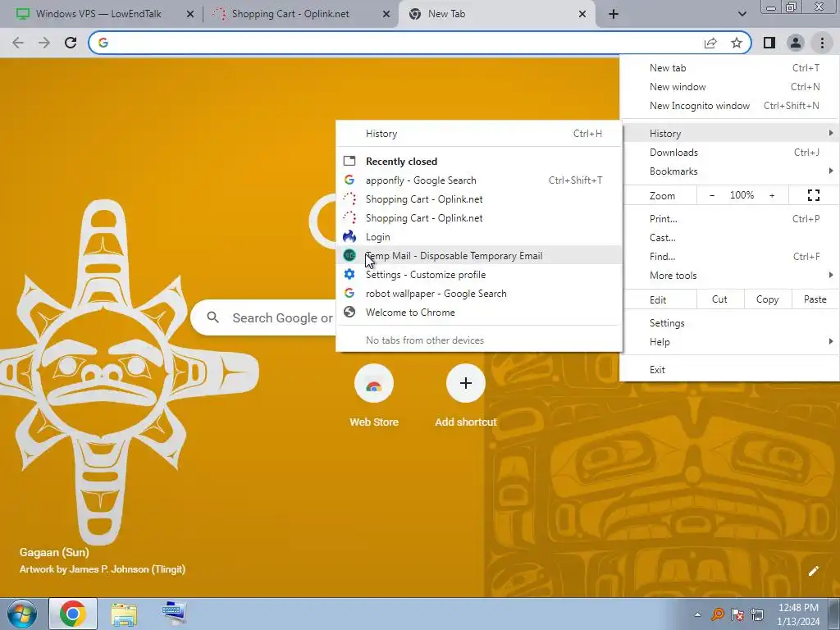Reopen Welcome to Chrome entry
This screenshot has height=630, width=840.
pyautogui.click(x=479, y=313)
